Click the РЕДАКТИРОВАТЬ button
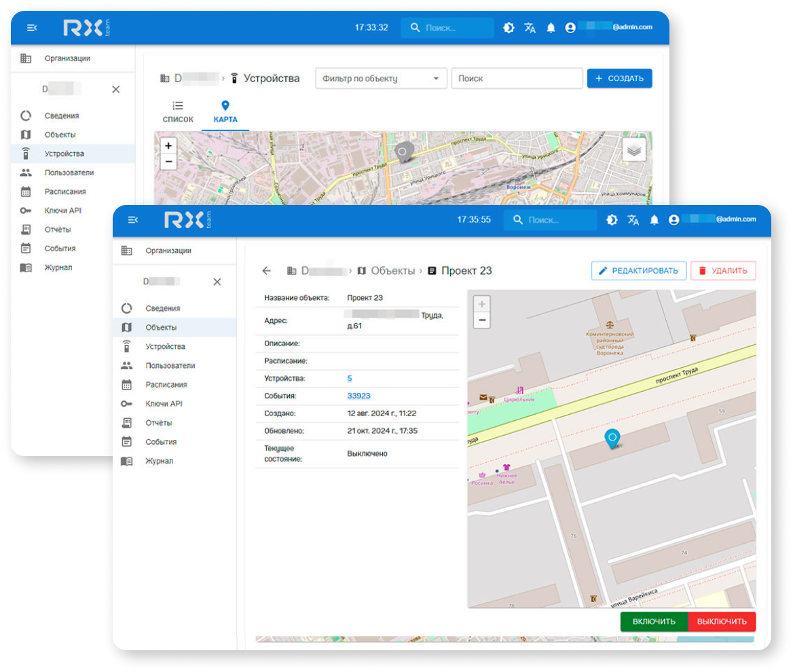The width and height of the screenshot is (793, 672). click(638, 271)
